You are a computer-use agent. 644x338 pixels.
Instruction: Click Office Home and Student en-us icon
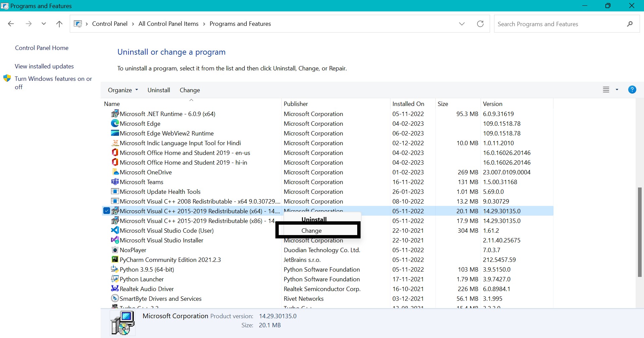click(115, 153)
